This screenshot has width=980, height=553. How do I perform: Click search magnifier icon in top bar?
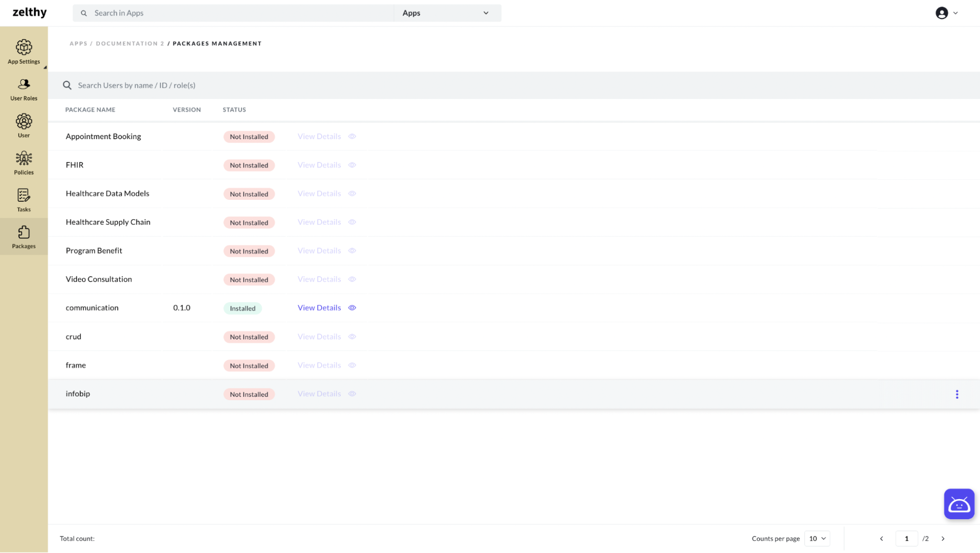[84, 13]
